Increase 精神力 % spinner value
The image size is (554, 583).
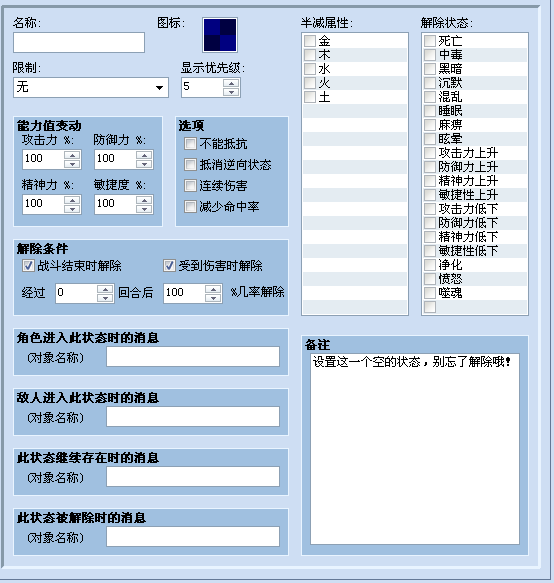pyautogui.click(x=72, y=200)
